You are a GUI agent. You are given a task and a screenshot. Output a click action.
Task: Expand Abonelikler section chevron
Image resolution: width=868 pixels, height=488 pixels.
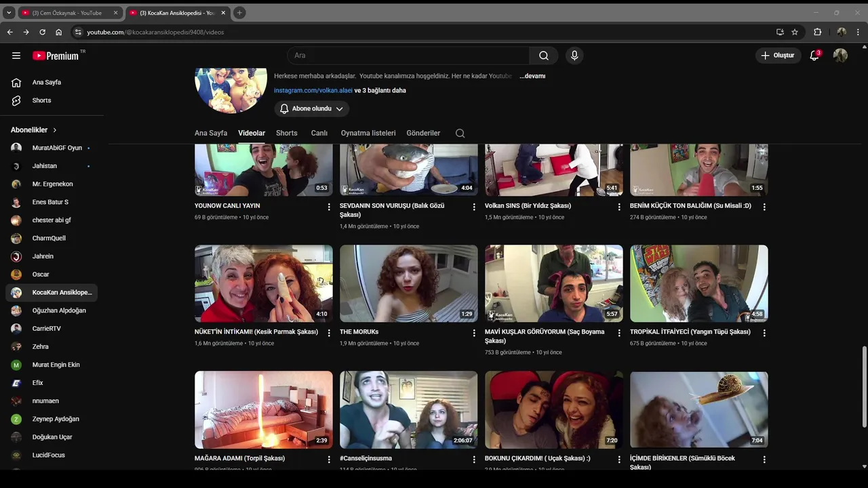(x=55, y=130)
